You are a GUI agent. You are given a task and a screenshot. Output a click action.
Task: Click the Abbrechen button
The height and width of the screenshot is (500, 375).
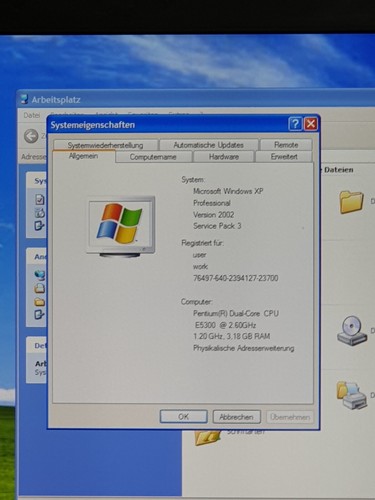coord(236,417)
